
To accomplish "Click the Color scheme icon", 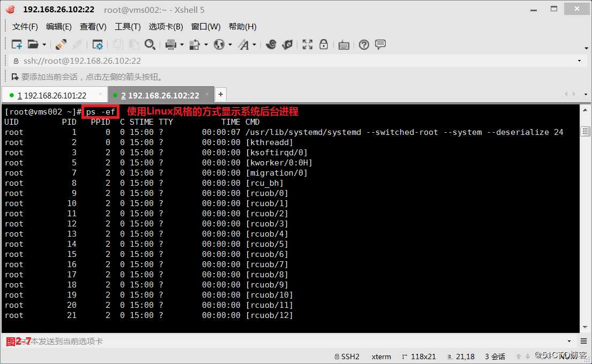I will 194,44.
